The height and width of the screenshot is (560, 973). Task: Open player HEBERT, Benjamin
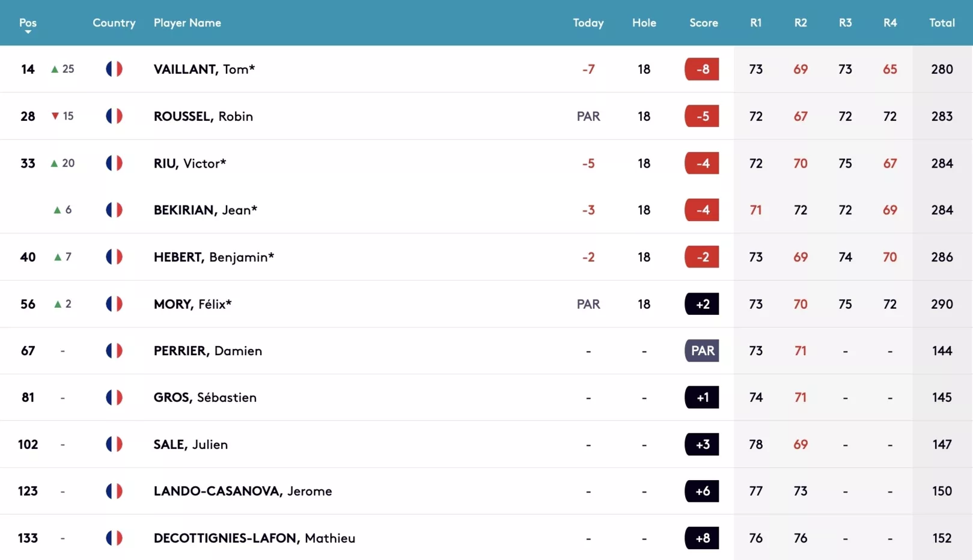(214, 257)
